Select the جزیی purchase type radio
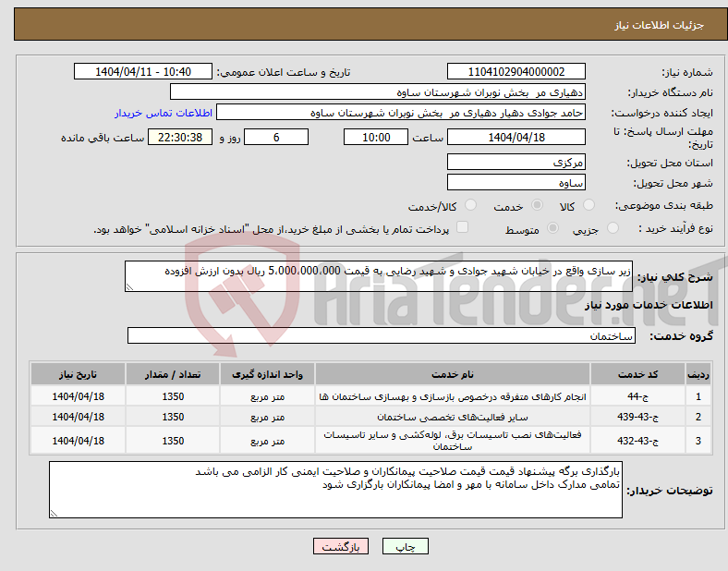 point(613,228)
